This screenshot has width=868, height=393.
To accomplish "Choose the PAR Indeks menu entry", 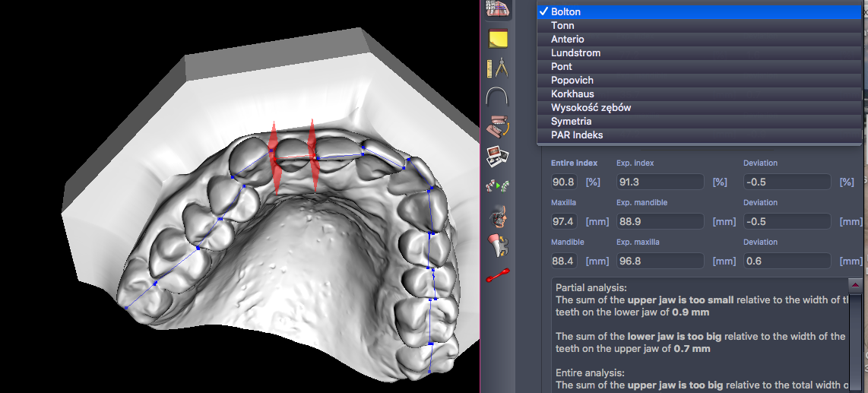I will pos(577,135).
